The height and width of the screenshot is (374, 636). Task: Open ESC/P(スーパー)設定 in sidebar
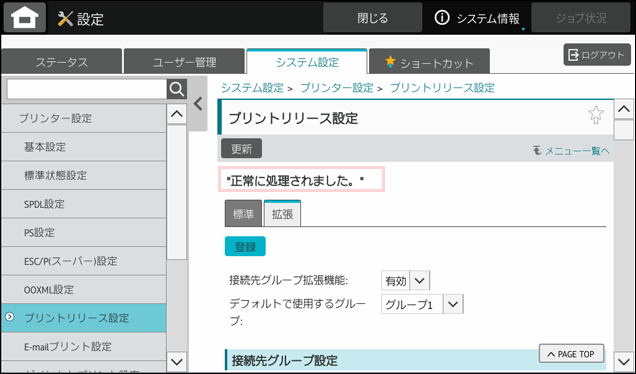(84, 261)
